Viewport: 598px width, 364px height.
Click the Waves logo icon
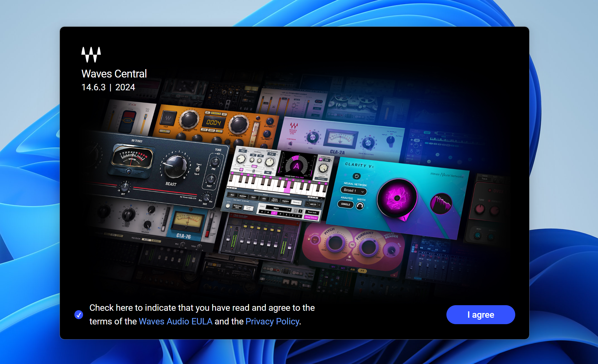tap(91, 55)
